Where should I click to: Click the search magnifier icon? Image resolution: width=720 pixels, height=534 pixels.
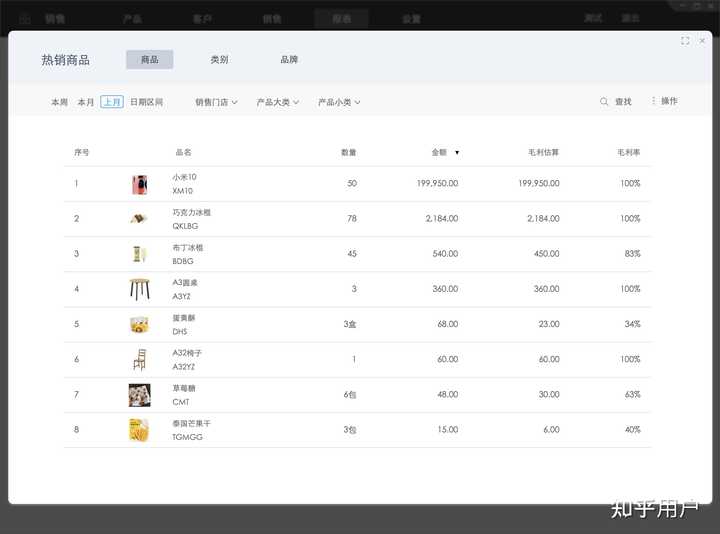point(604,101)
